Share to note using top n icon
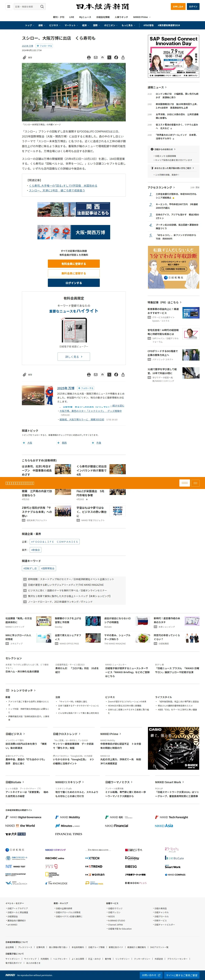This screenshot has height=980, width=205. click(x=102, y=57)
